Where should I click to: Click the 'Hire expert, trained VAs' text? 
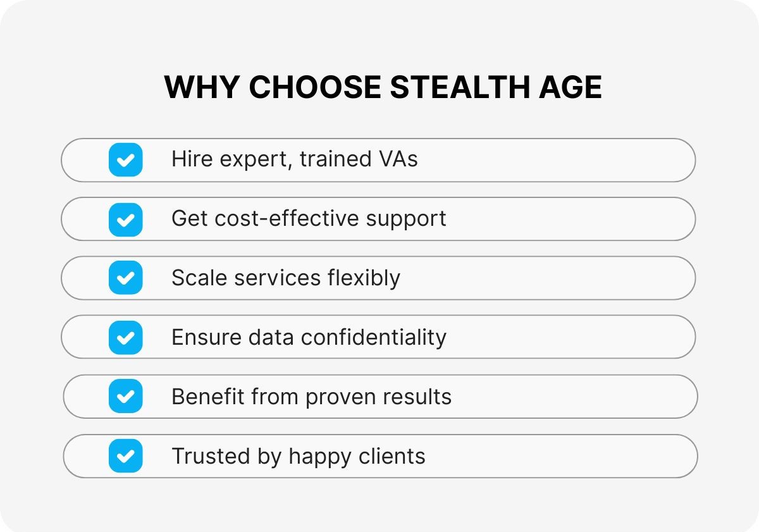click(294, 159)
